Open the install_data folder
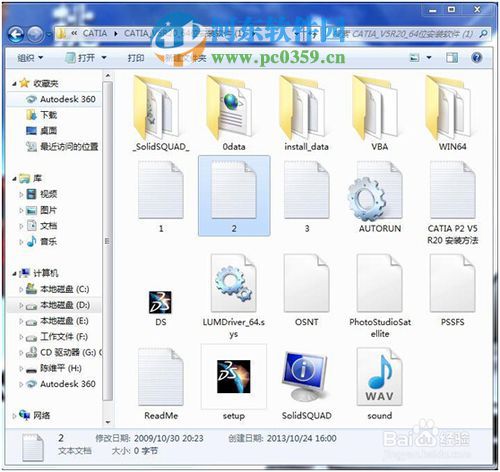500x472 pixels. (x=306, y=113)
